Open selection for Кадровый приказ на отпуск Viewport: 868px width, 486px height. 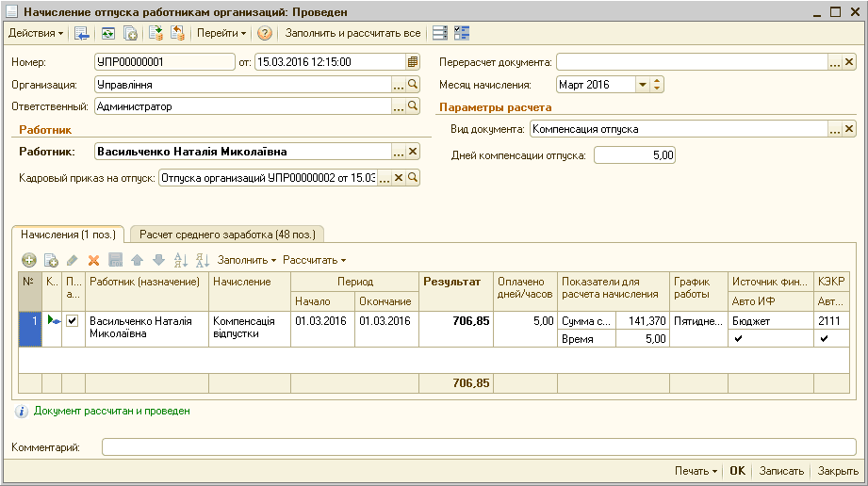pyautogui.click(x=385, y=178)
